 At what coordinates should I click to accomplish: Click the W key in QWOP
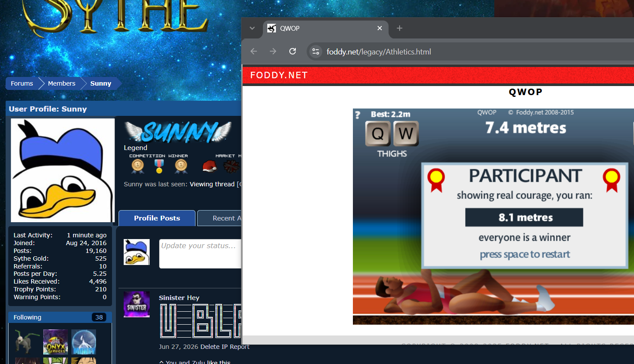click(406, 134)
